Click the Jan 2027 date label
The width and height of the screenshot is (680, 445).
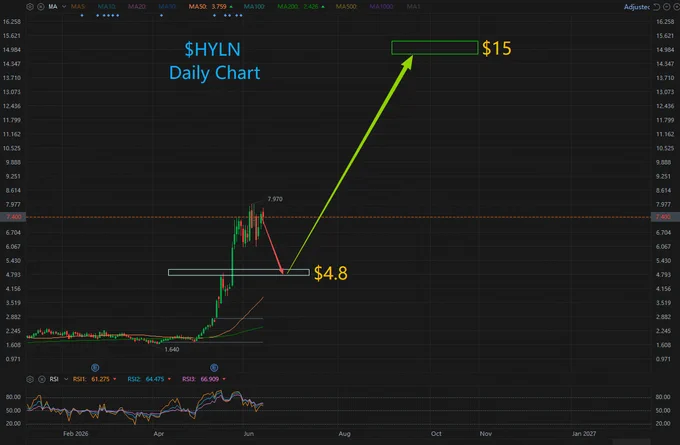[x=584, y=434]
